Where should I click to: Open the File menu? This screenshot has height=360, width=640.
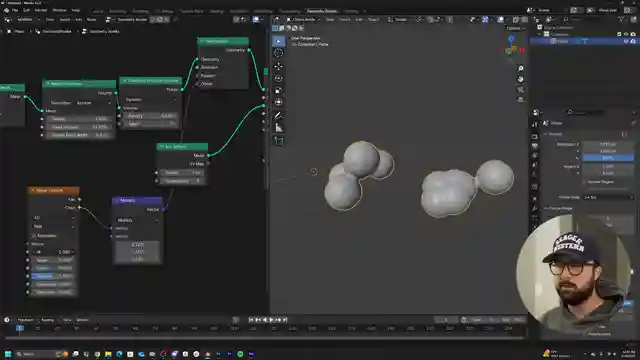click(x=15, y=10)
